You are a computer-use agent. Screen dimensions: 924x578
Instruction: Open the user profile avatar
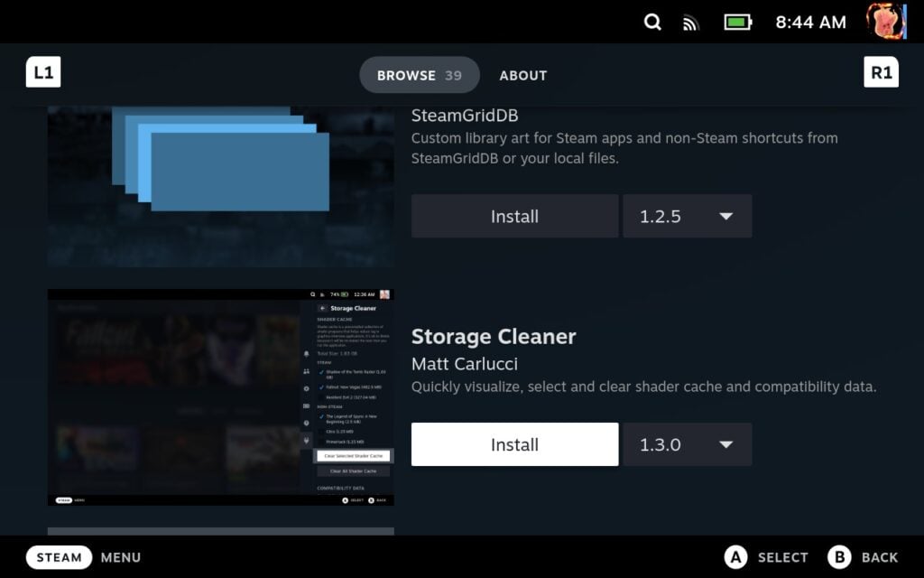coord(886,22)
